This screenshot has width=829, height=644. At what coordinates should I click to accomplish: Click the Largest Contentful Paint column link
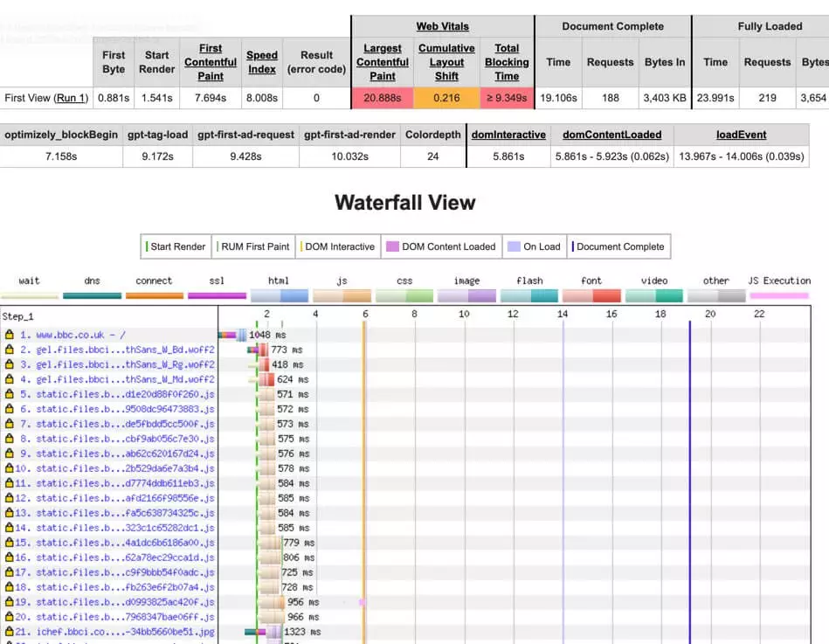click(382, 62)
